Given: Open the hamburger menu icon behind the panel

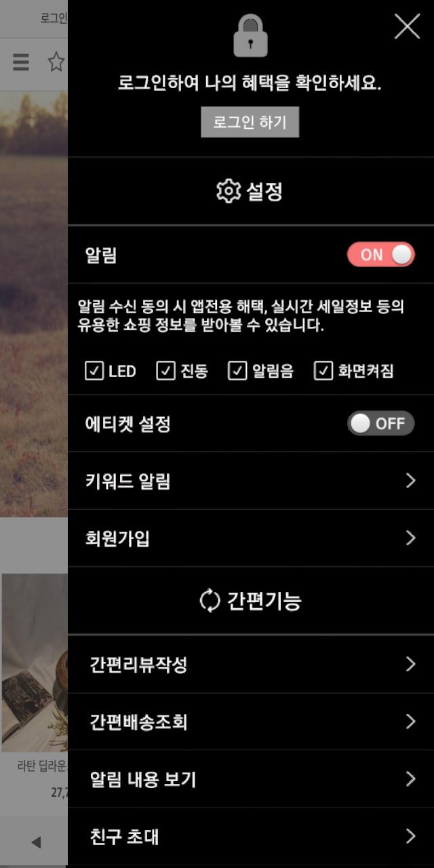Looking at the screenshot, I should [x=21, y=62].
